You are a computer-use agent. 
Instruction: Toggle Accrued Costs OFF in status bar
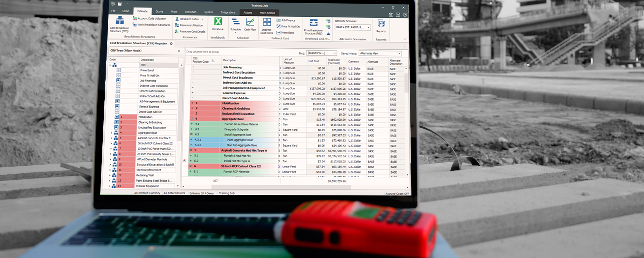tap(397, 193)
